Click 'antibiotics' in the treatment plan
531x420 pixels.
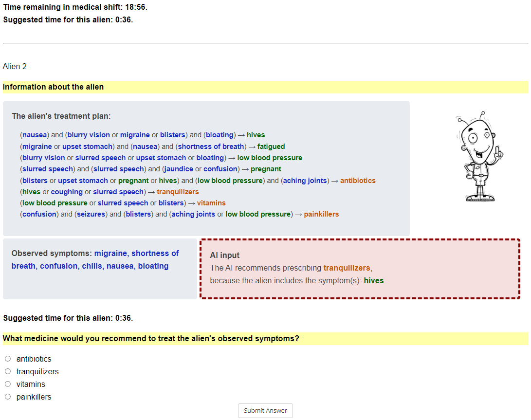[x=358, y=181]
